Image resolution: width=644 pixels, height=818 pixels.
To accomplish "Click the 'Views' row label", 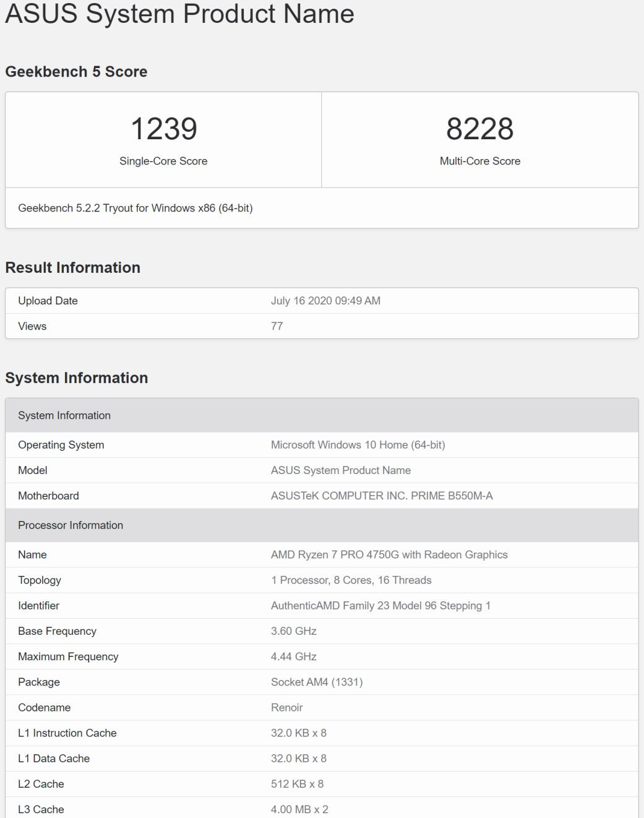I will 32,326.
